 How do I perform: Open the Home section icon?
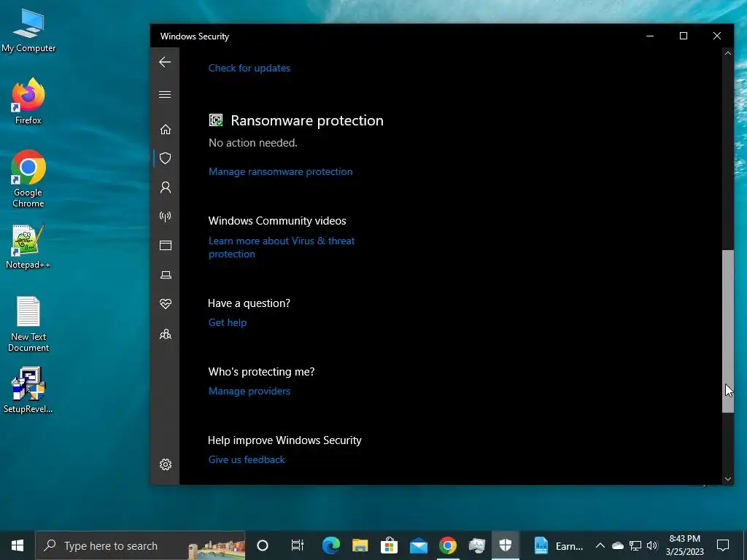pyautogui.click(x=166, y=130)
